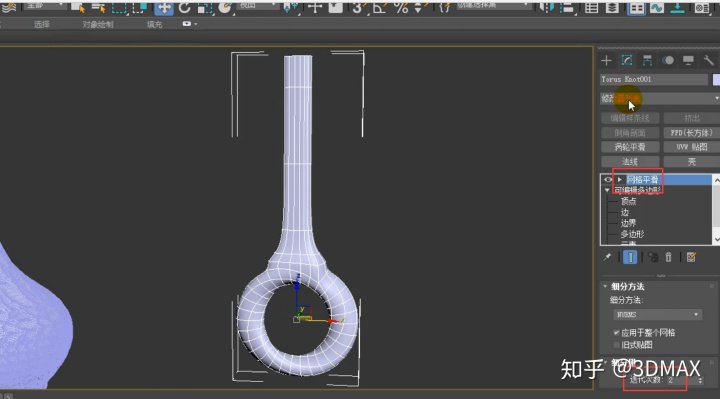The height and width of the screenshot is (399, 720).
Task: Toggle eye visibility of 网格平滑 modifier
Action: click(608, 180)
